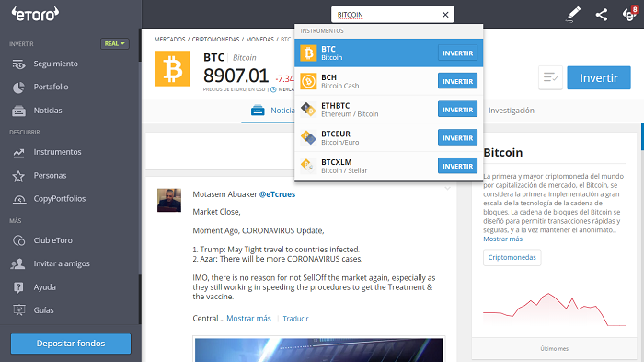Click Mostrar más in Bitcoin description
This screenshot has width=644, height=362.
pos(502,239)
